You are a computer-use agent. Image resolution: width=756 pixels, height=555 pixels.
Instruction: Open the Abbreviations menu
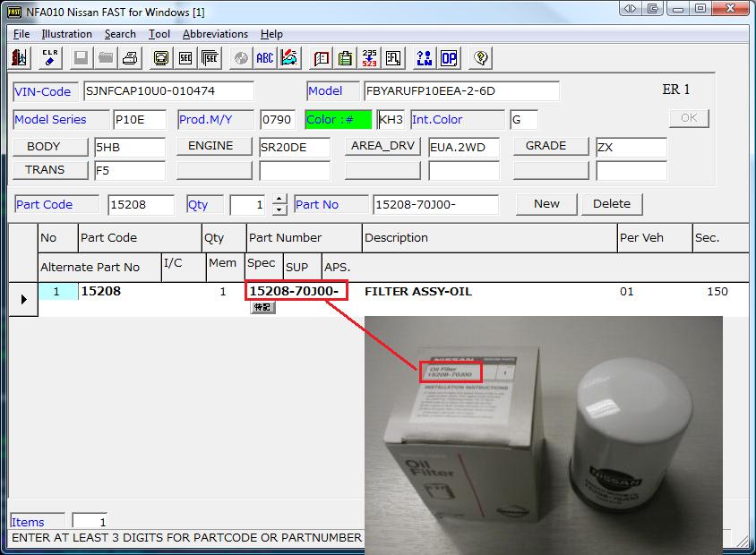[x=215, y=34]
